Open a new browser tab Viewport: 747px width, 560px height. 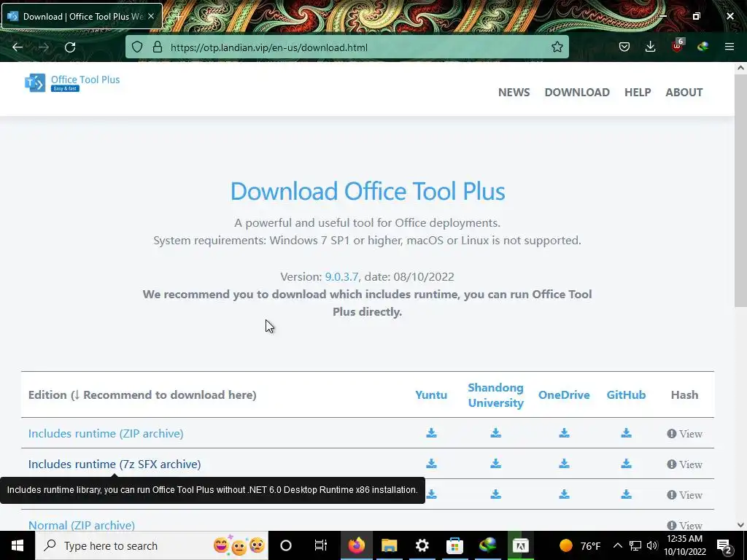[177, 16]
